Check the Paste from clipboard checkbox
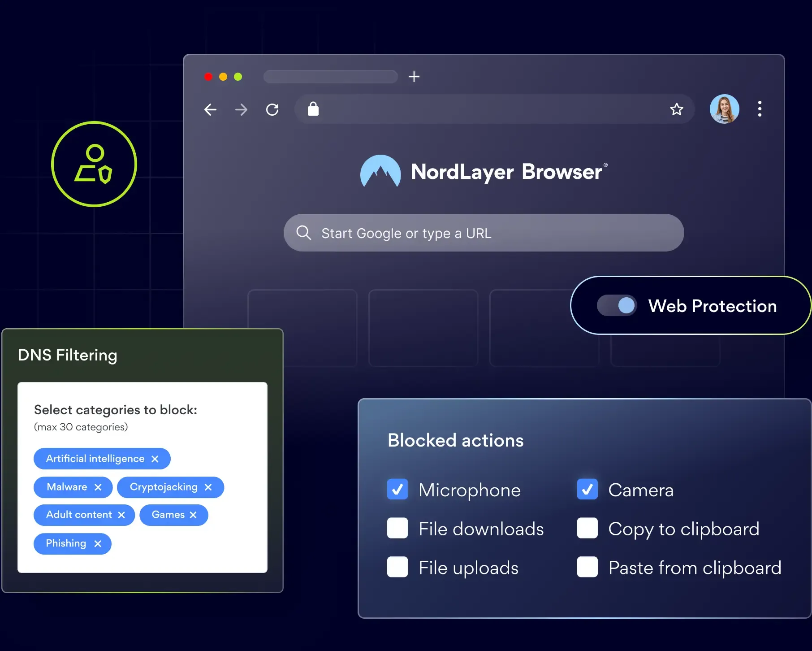 coord(587,567)
